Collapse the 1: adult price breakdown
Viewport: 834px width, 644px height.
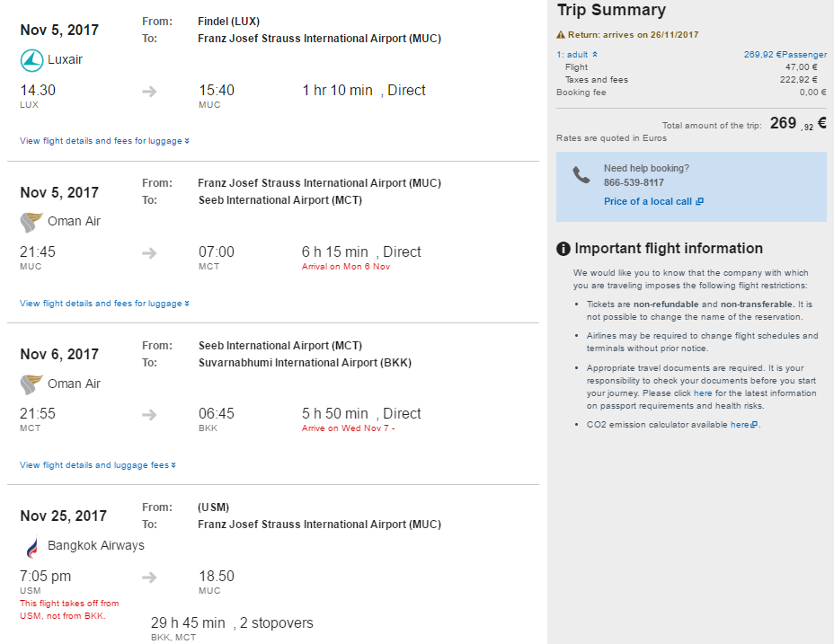click(x=577, y=54)
